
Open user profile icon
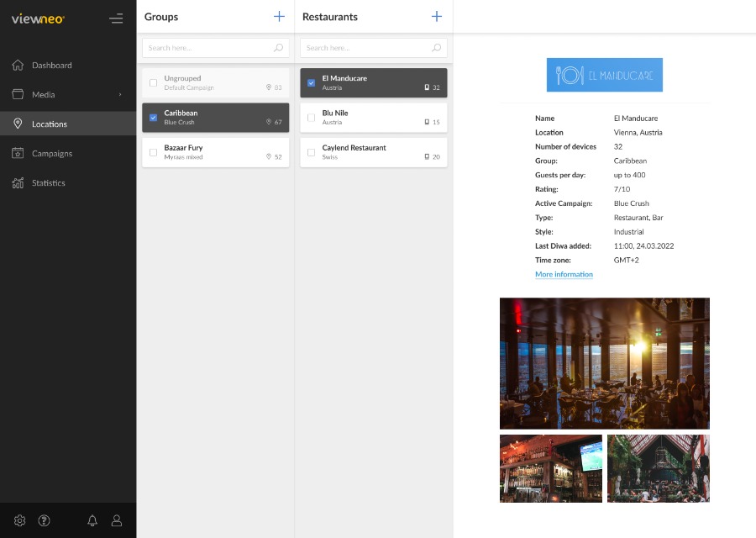point(117,520)
